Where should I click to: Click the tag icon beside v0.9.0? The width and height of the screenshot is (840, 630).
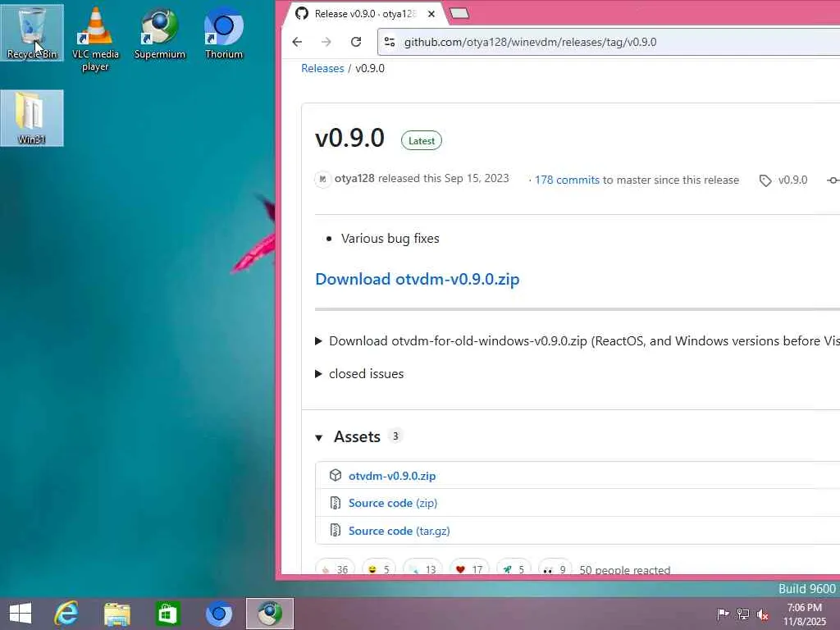click(x=765, y=180)
